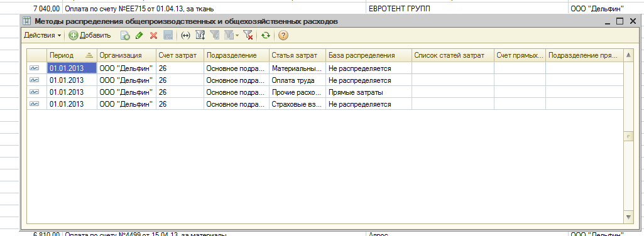Click the window title bar table icon

pyautogui.click(x=26, y=21)
